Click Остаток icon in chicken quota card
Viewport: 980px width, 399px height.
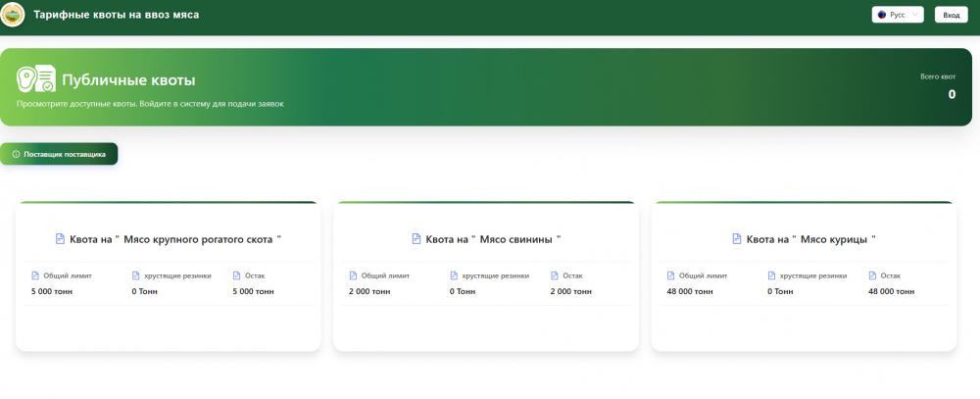pos(872,275)
